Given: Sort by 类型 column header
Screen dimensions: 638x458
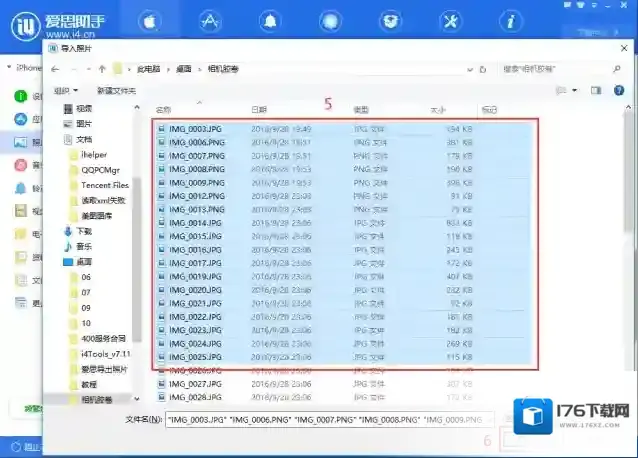Looking at the screenshot, I should tap(361, 110).
